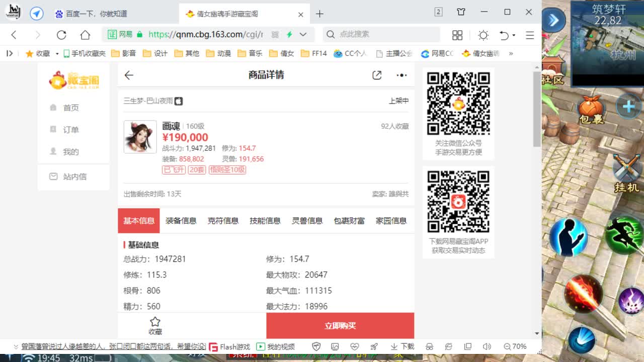Toggle the 收藏 favorite star below the listing

click(154, 322)
